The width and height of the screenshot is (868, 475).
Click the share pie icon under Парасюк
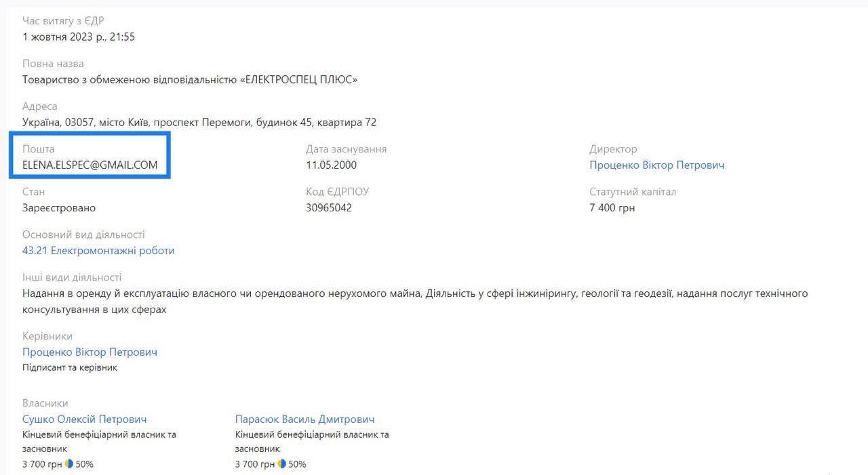coord(282,464)
